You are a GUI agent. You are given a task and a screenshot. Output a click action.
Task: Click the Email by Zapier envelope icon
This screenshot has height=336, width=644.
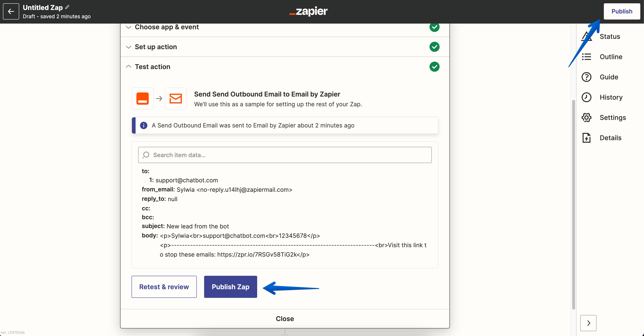[176, 99]
